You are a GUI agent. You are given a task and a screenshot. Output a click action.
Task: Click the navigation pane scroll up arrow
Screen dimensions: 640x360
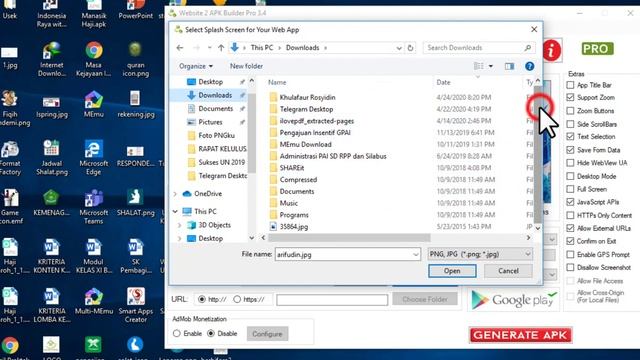(x=251, y=81)
